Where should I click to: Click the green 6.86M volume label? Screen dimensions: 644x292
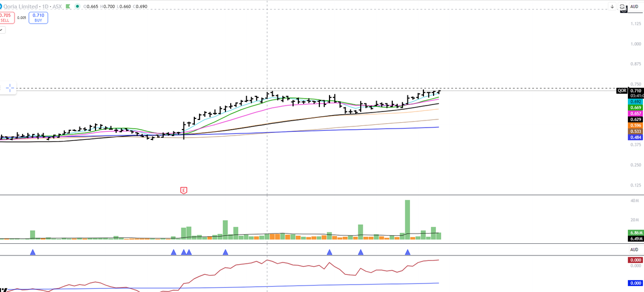(x=635, y=233)
